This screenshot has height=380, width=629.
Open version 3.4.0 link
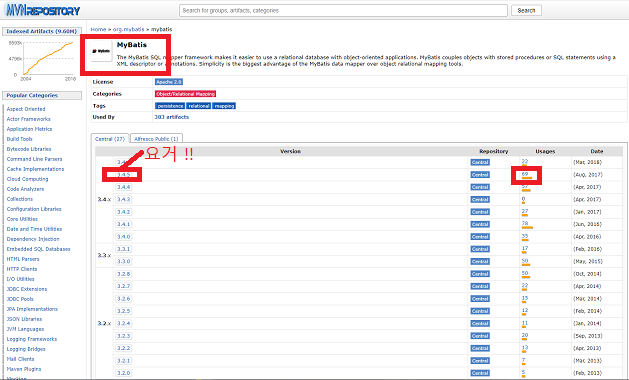pos(124,237)
